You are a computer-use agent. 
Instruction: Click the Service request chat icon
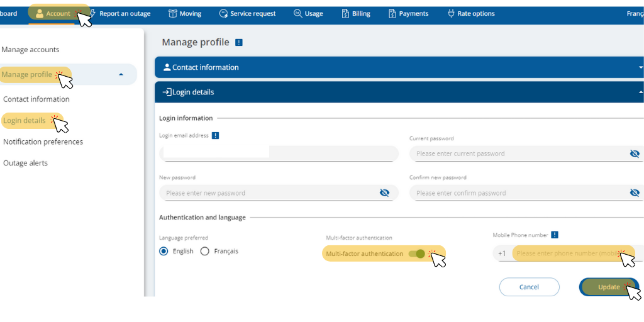(223, 14)
